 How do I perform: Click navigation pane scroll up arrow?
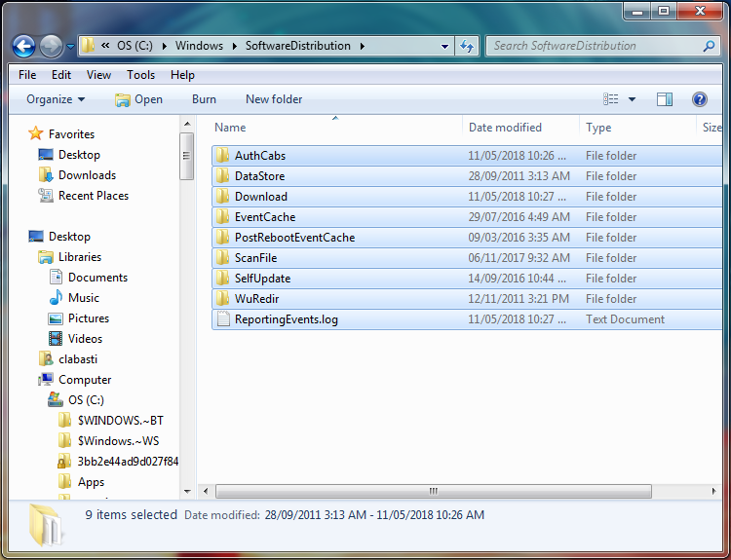(x=187, y=124)
